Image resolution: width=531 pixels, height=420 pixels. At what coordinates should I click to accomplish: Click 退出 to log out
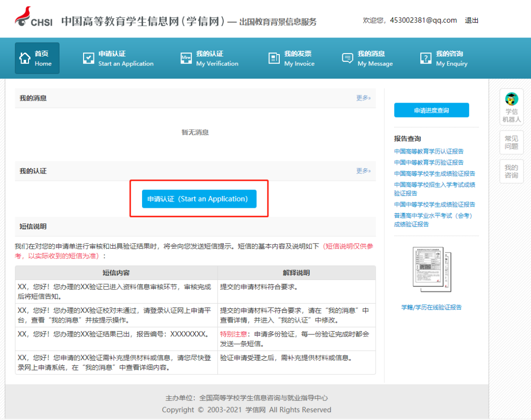471,20
